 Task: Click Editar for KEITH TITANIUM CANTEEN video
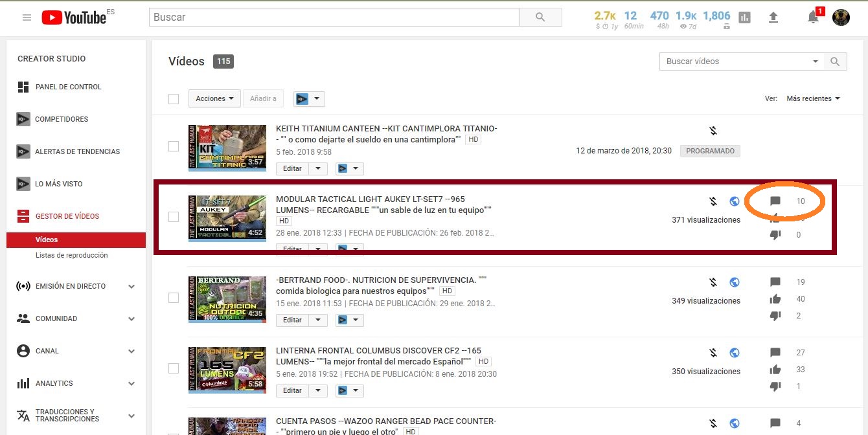coord(292,168)
